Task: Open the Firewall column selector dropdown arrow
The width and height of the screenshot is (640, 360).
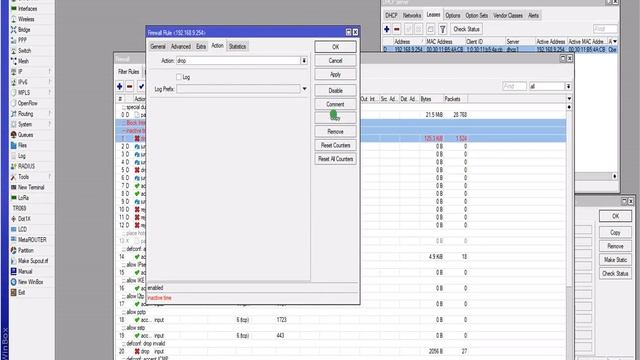Action: click(569, 99)
